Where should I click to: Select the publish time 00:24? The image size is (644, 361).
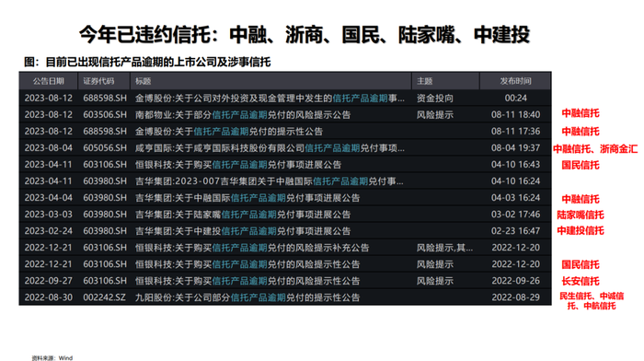click(515, 99)
